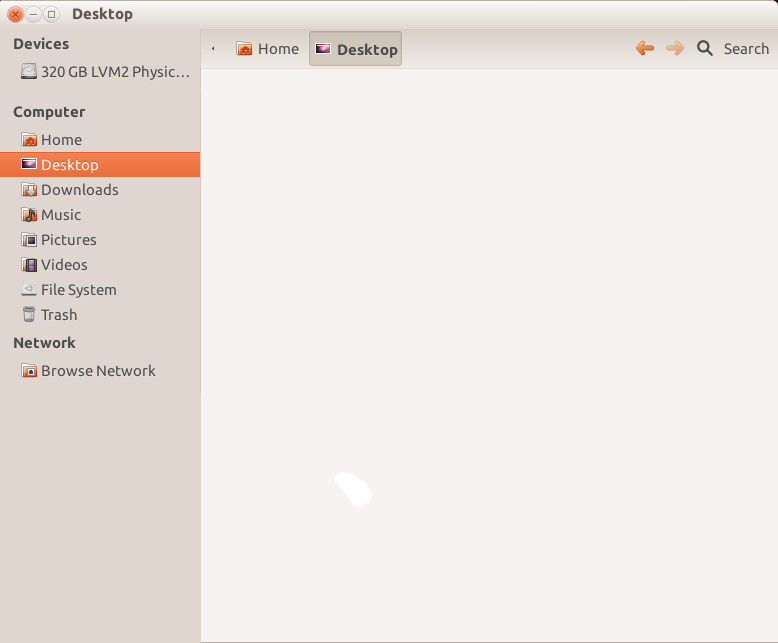Open the Downloads folder in the sidebar
This screenshot has height=643, width=778.
tap(79, 190)
